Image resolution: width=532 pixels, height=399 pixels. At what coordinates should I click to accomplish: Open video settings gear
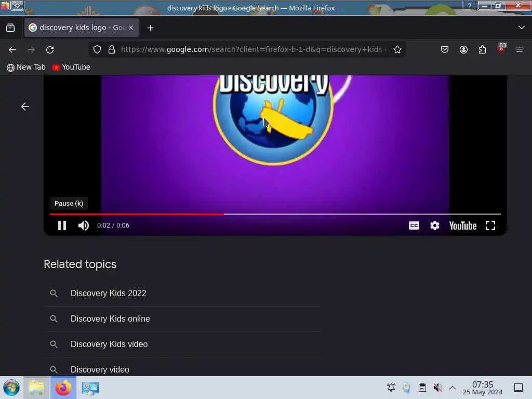coord(435,225)
